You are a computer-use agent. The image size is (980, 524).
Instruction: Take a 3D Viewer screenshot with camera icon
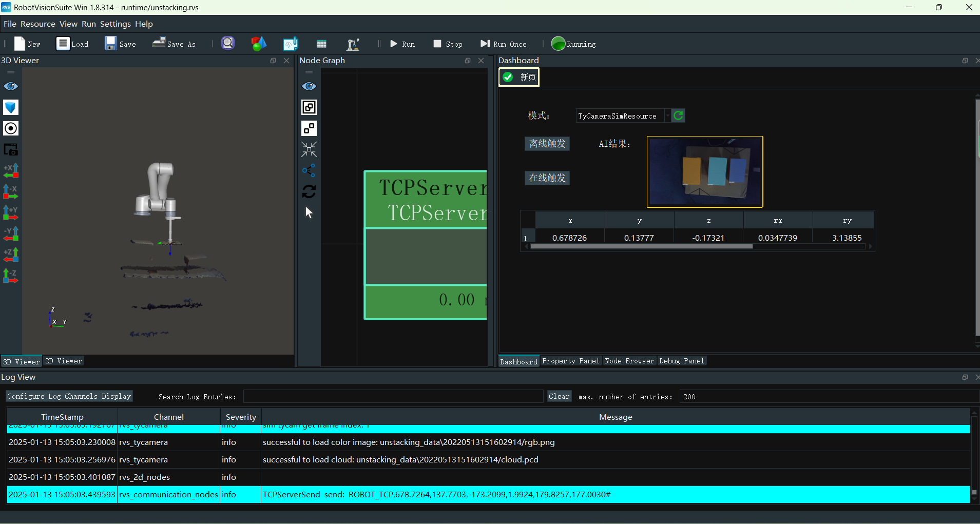(11, 149)
